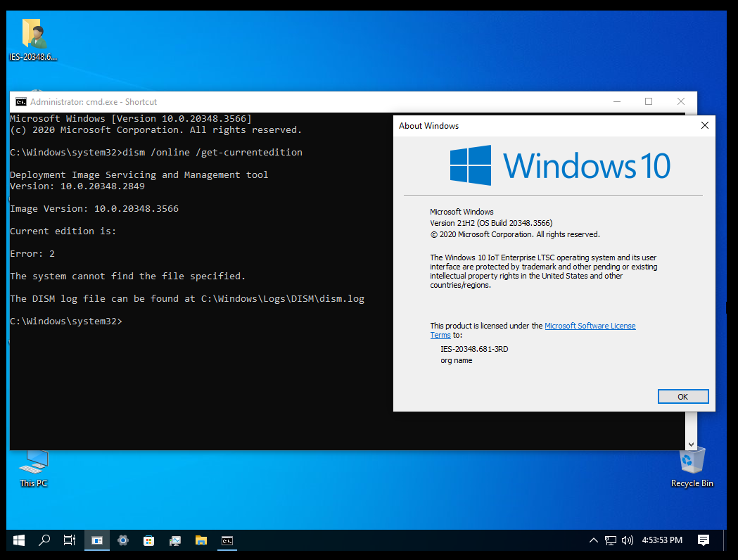Screen dimensions: 738x560
Task: Open the volume tray icon
Action: 628,540
